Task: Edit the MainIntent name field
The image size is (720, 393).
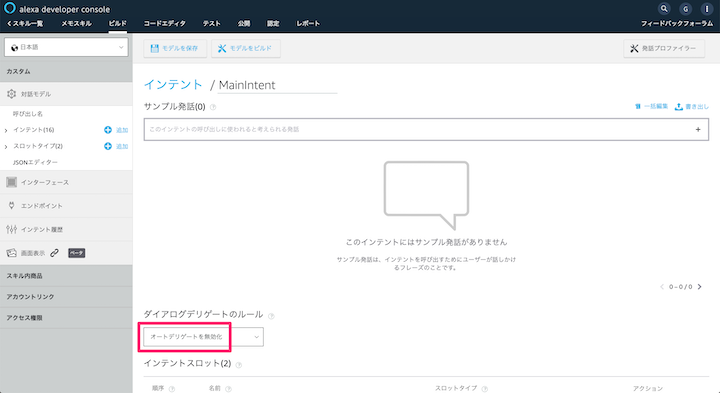Action: point(277,85)
